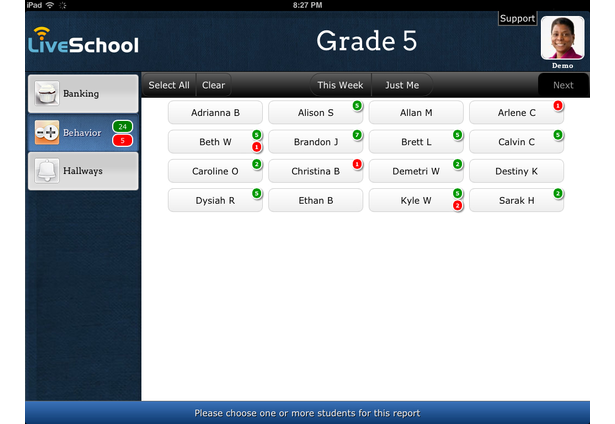Choose student Dysiah R

pos(215,200)
